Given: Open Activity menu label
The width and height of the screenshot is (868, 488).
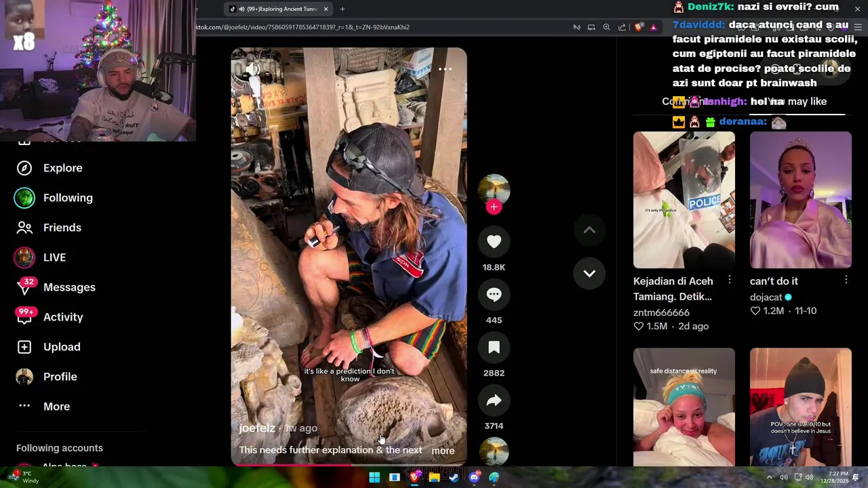Looking at the screenshot, I should [x=63, y=317].
